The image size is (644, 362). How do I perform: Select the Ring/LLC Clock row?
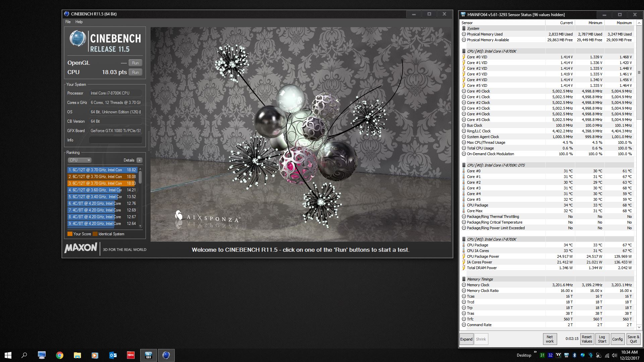tap(547, 131)
